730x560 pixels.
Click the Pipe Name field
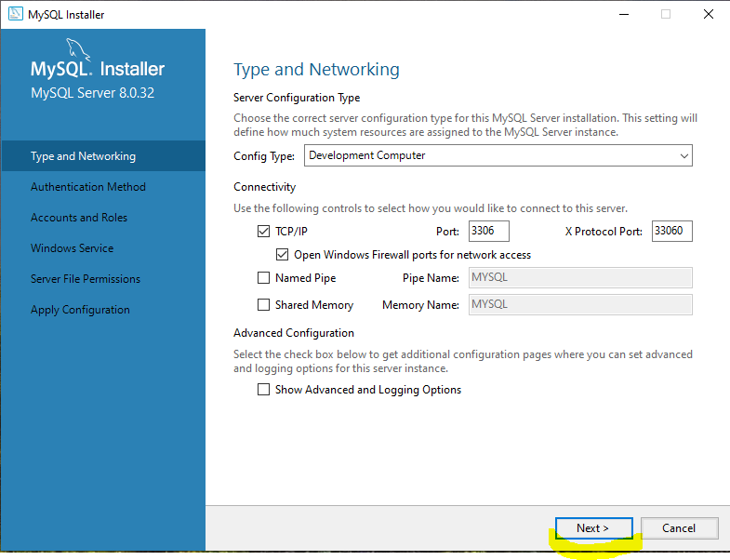point(580,277)
